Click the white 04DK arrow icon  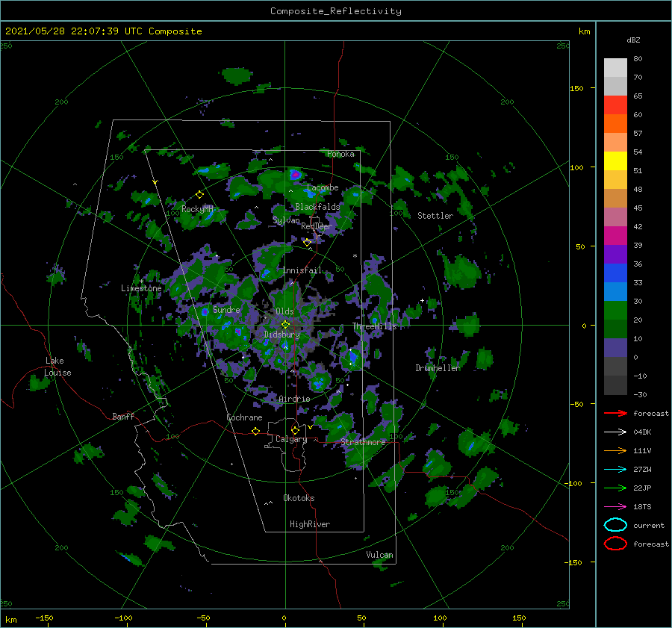pos(615,432)
